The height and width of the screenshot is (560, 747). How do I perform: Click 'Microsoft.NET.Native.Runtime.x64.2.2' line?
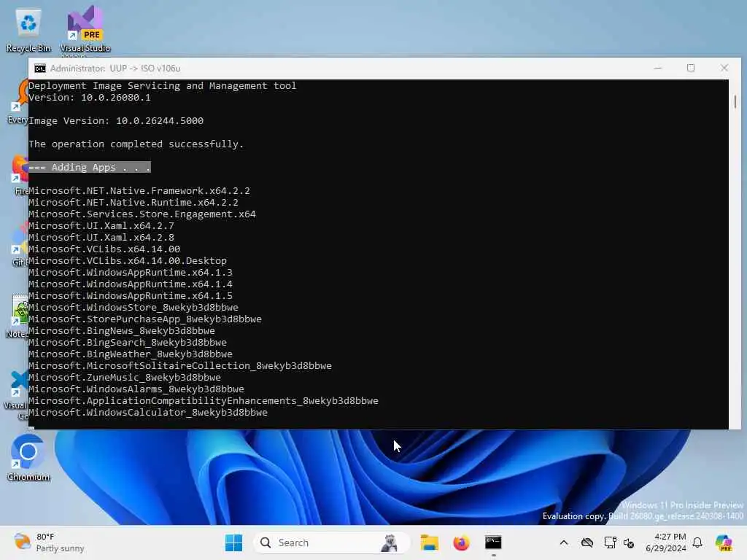coord(133,203)
